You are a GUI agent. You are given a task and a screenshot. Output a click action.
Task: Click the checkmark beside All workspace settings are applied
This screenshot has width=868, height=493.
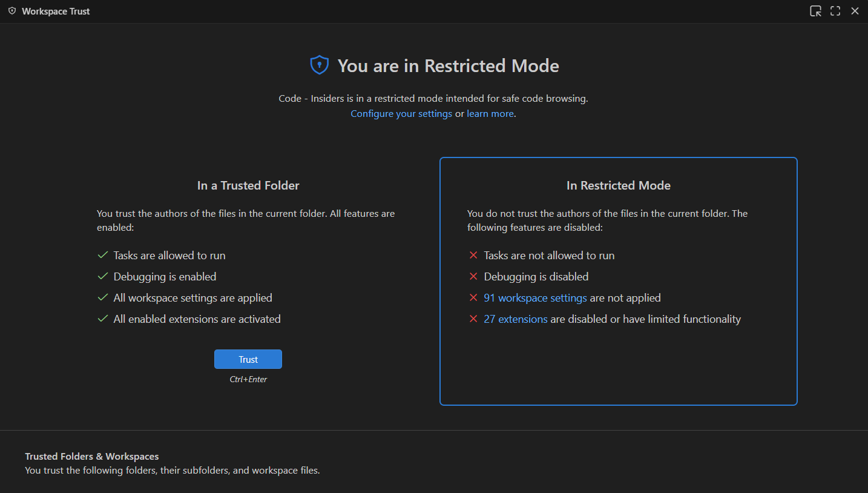pyautogui.click(x=103, y=297)
